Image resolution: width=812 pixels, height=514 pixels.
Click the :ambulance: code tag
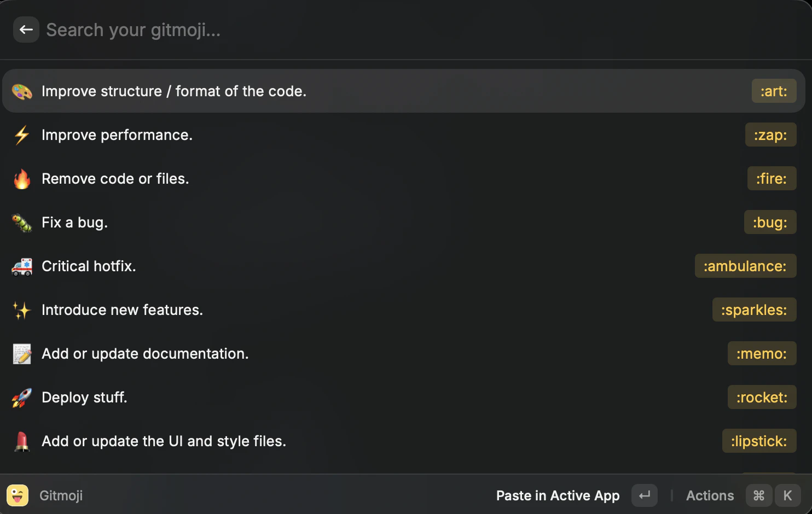click(745, 266)
